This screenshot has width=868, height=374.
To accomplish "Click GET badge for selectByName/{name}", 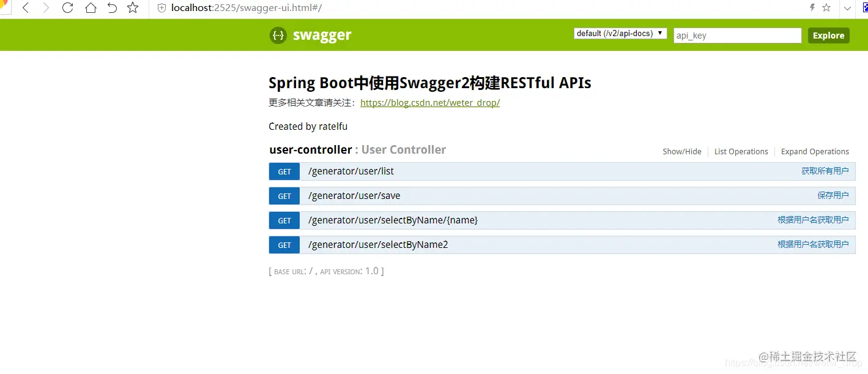I will click(284, 220).
